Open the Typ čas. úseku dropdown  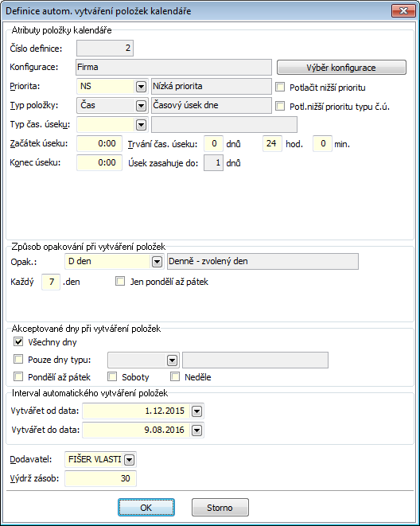tap(141, 125)
